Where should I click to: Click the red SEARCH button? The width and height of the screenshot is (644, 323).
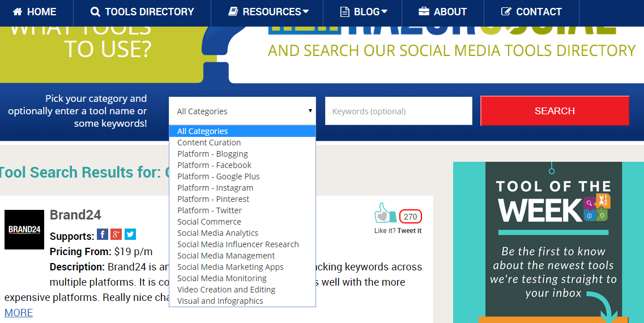555,111
